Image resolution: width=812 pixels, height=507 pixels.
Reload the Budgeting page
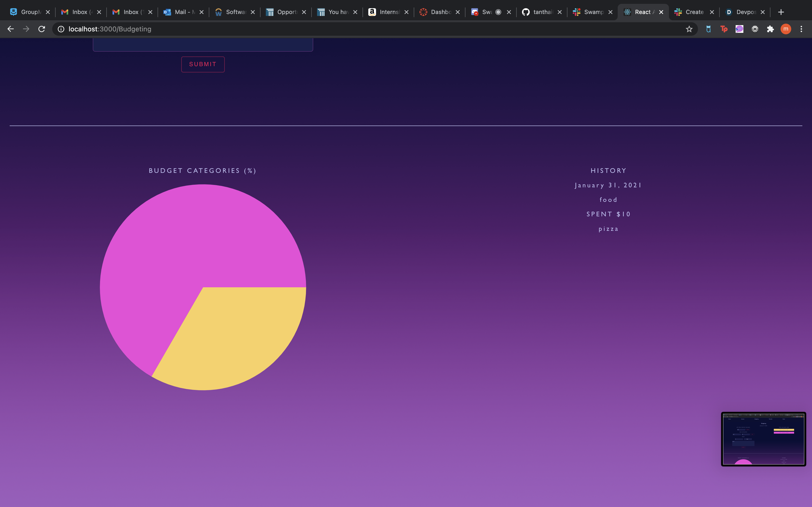42,29
